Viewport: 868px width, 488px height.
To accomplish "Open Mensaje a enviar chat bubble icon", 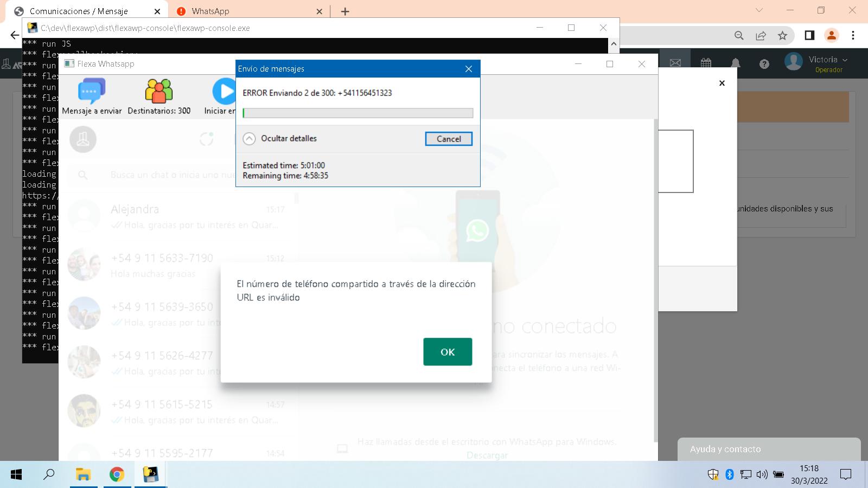I will click(x=92, y=91).
